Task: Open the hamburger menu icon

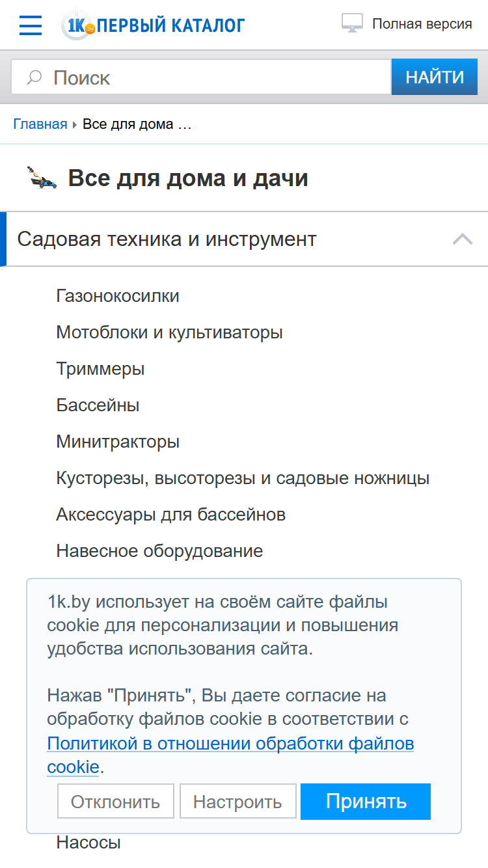Action: [x=31, y=25]
